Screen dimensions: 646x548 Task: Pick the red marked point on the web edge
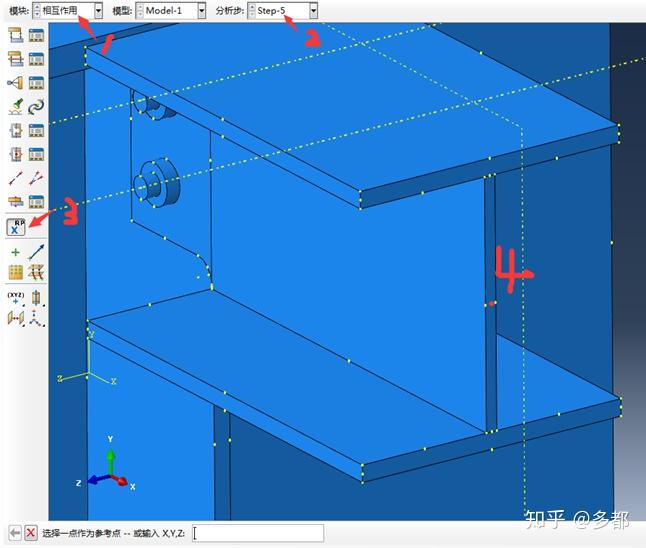point(491,304)
